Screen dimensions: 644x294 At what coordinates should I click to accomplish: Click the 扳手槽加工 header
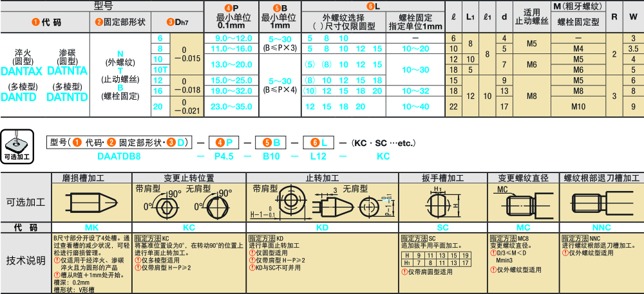(443, 178)
